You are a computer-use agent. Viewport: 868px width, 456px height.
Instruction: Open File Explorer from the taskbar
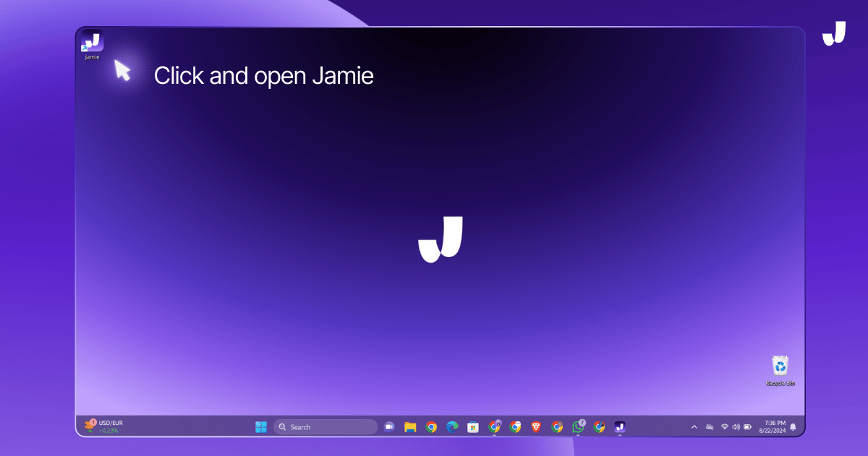[410, 427]
